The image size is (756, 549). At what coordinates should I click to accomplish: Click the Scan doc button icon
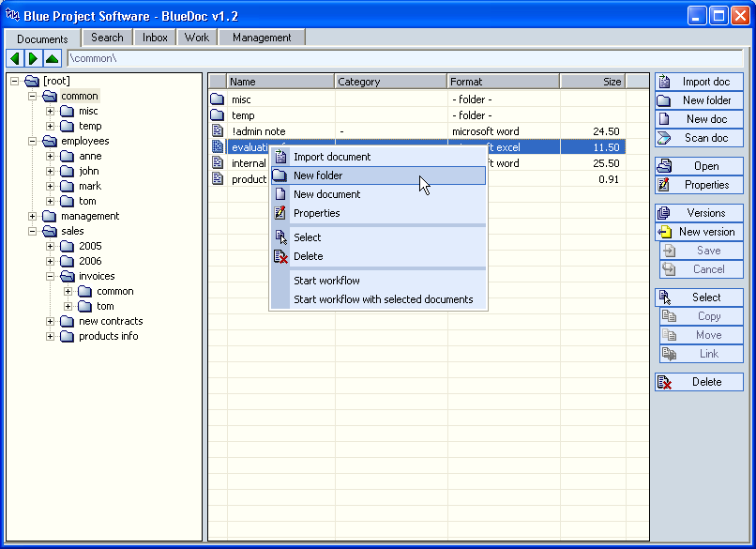pyautogui.click(x=664, y=138)
